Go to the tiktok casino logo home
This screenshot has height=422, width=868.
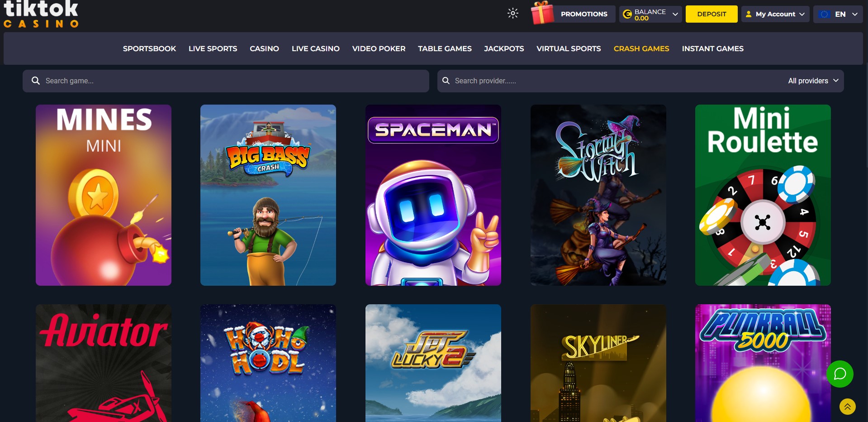[41, 14]
